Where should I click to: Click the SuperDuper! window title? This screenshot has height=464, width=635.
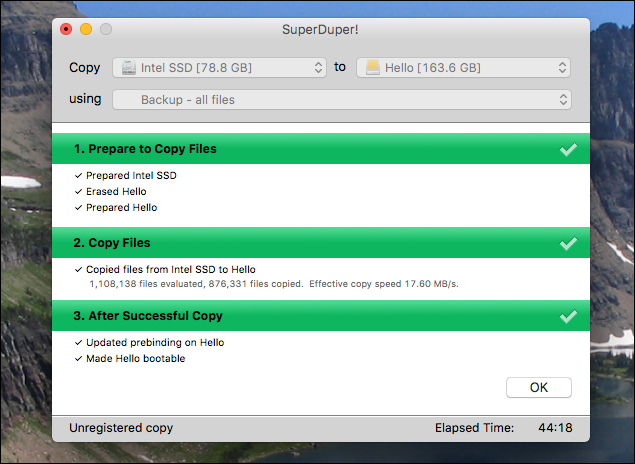click(320, 30)
